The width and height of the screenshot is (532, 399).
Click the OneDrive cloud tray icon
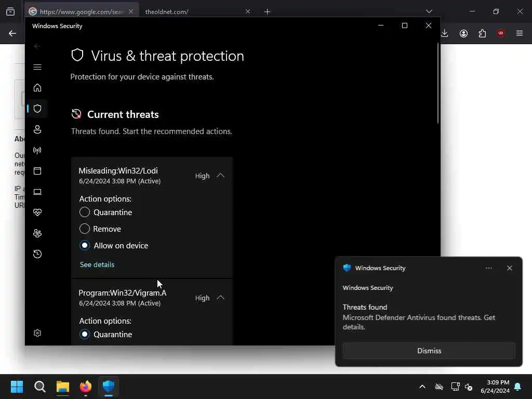tap(439, 387)
